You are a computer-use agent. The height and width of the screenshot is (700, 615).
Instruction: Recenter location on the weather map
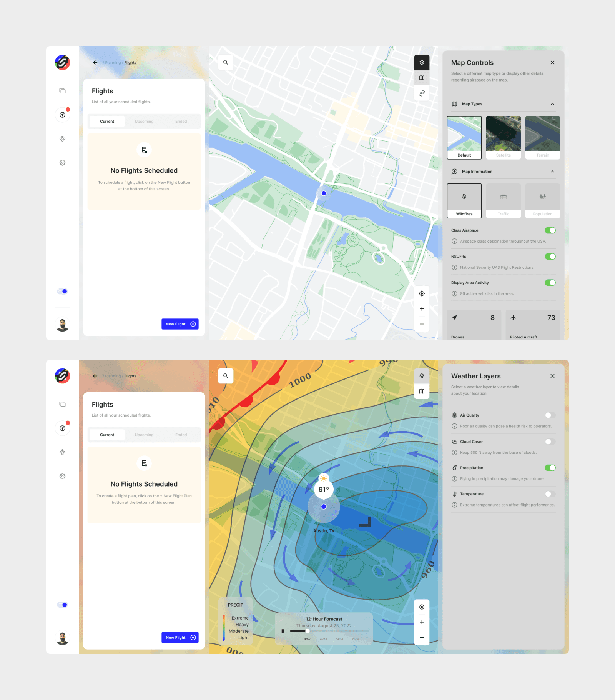click(422, 607)
